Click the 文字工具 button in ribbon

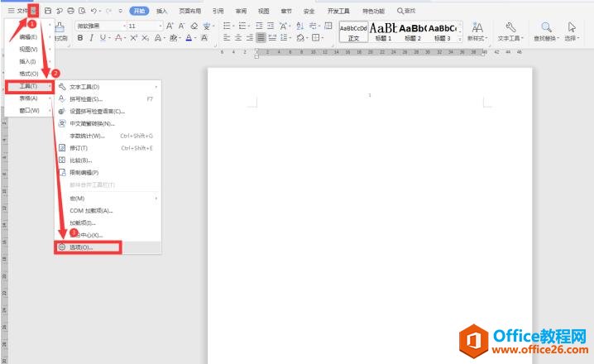(510, 31)
